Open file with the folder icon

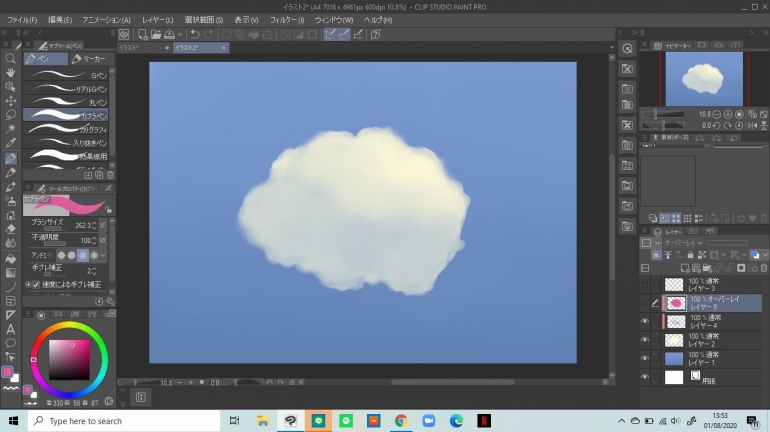[156, 34]
